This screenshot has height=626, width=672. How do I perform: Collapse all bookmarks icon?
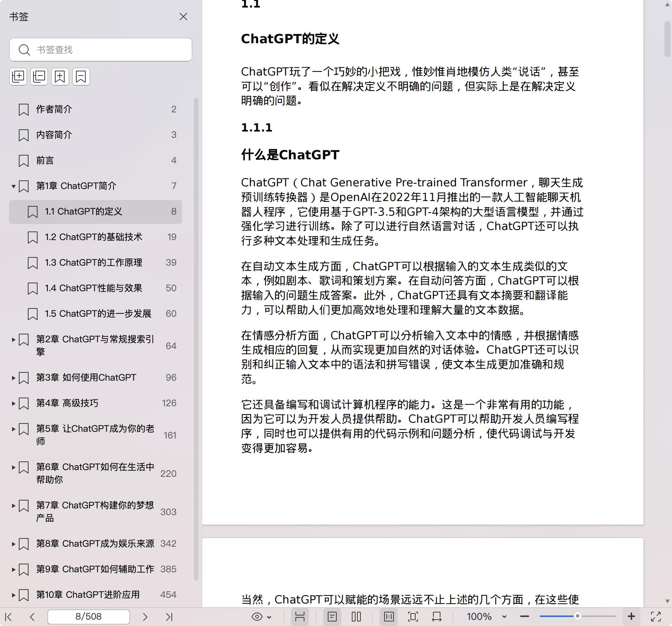click(x=39, y=77)
